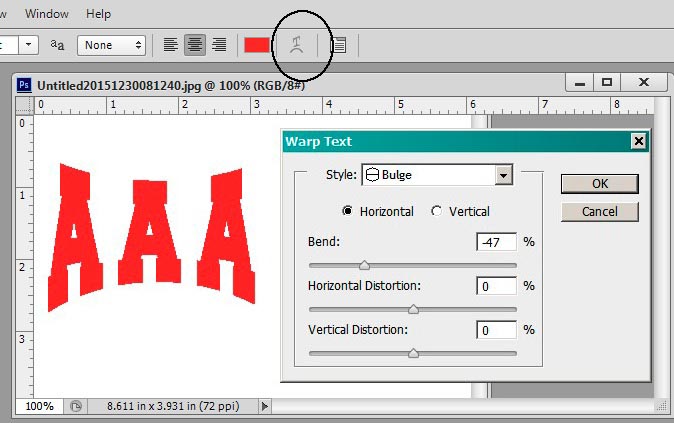Viewport: 674px width, 423px height.
Task: Close the Warp Text dialog
Action: (639, 142)
